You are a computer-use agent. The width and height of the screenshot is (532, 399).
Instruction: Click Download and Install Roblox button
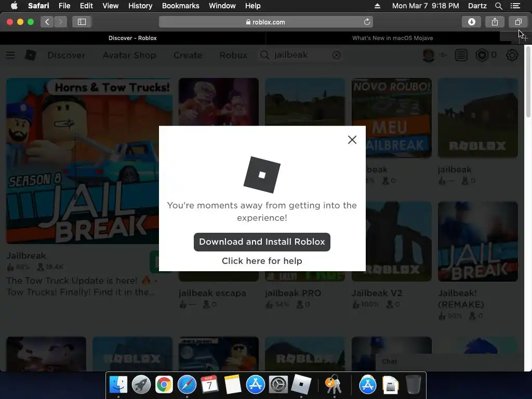(262, 242)
